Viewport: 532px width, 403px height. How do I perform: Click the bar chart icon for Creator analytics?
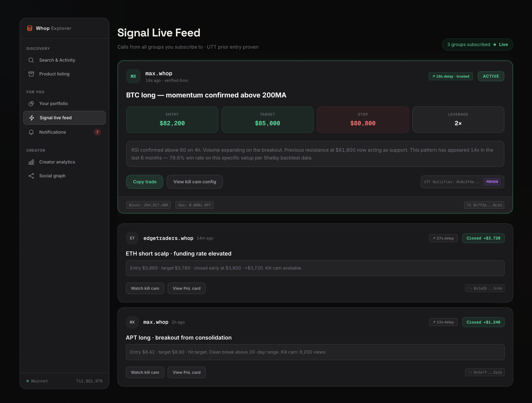click(x=31, y=162)
